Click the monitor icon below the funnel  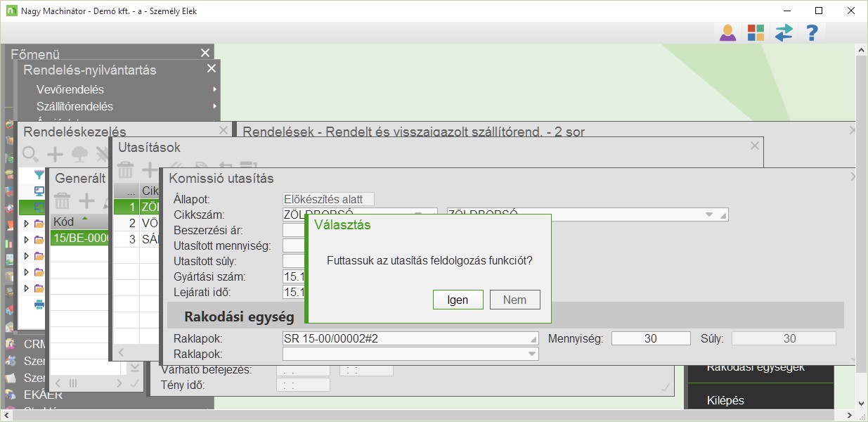(x=39, y=191)
